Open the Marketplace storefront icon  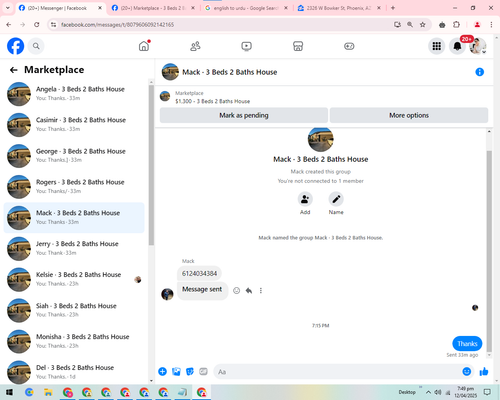tap(298, 46)
